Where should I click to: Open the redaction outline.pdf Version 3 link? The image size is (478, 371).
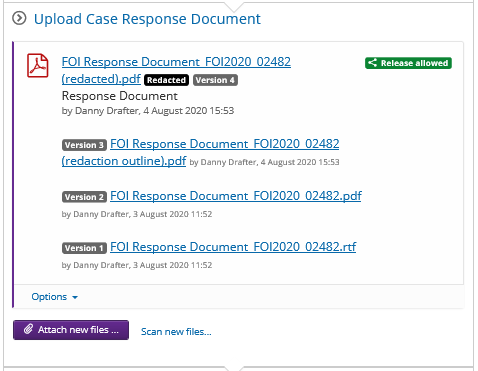200,152
